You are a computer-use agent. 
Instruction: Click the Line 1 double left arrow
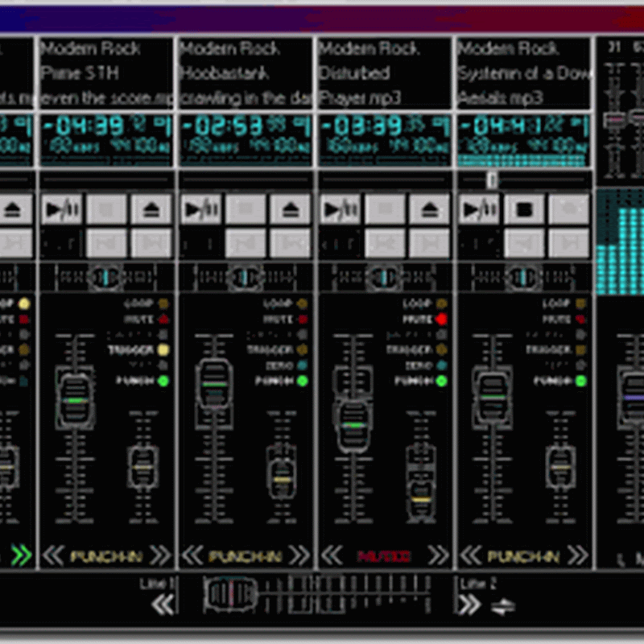(x=163, y=605)
